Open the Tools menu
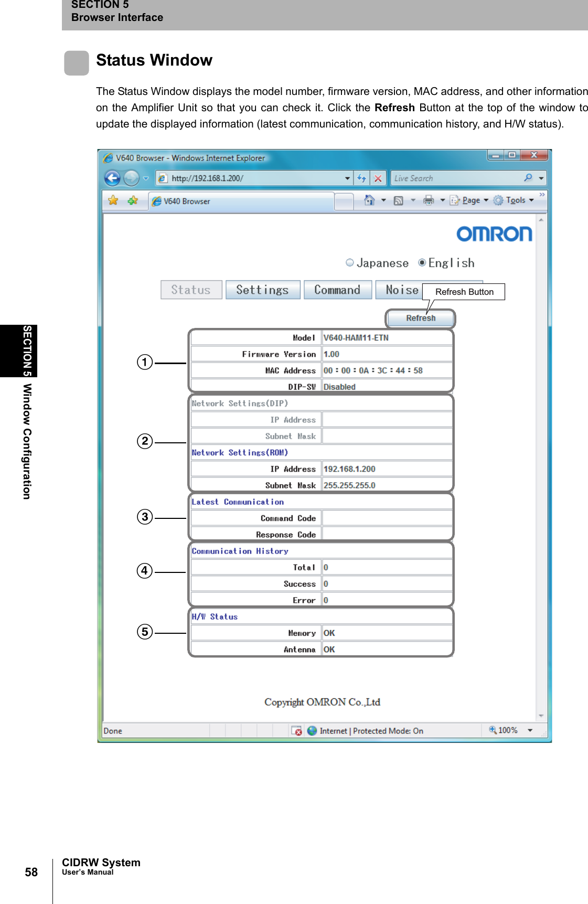588x904 pixels. point(514,200)
